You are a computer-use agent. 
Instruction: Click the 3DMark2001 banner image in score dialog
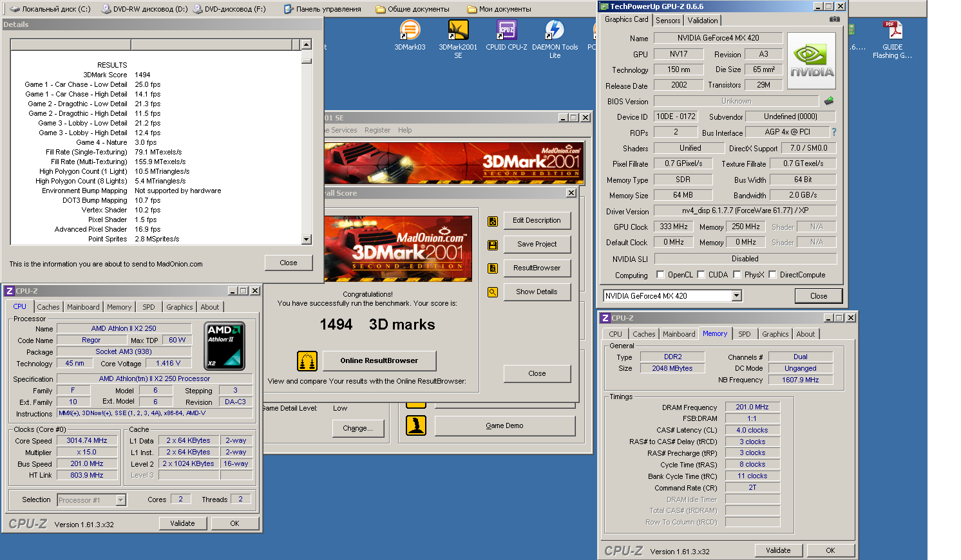pos(398,248)
